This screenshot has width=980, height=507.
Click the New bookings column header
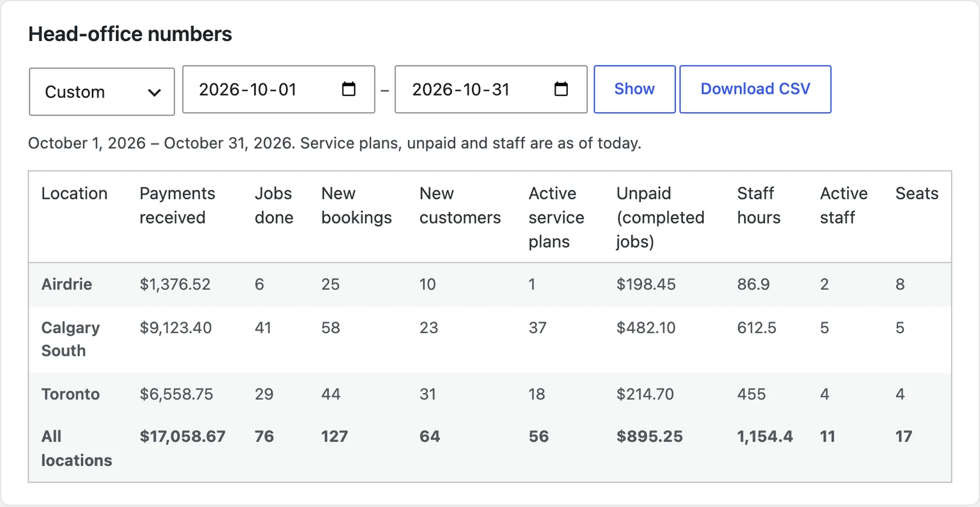tap(356, 206)
